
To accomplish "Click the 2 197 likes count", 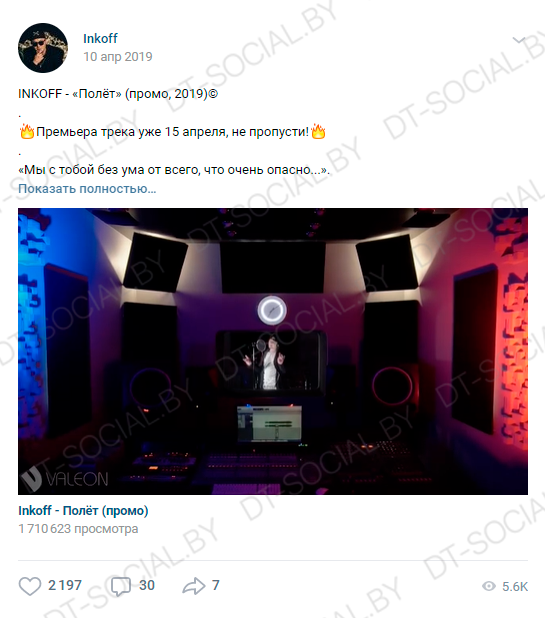I will click(65, 585).
